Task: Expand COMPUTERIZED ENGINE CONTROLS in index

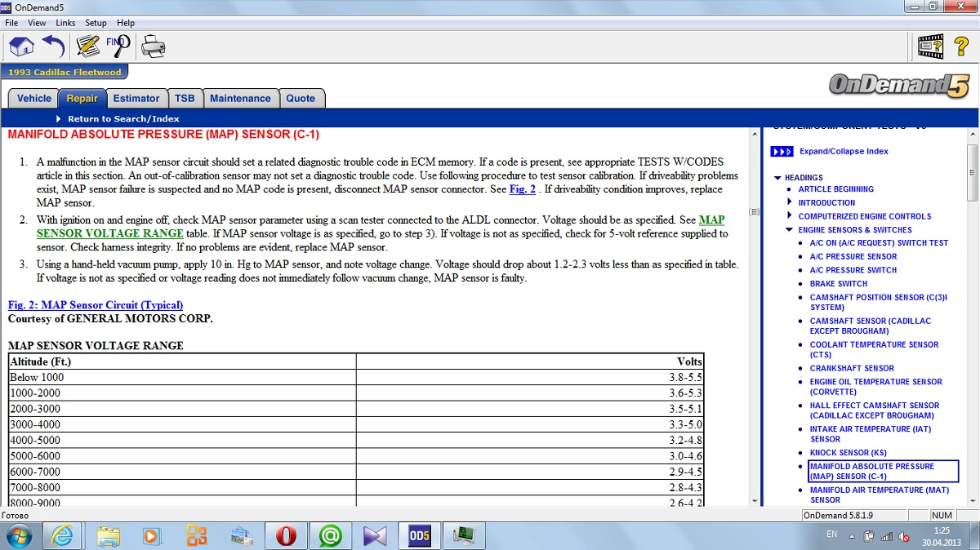Action: (x=790, y=216)
